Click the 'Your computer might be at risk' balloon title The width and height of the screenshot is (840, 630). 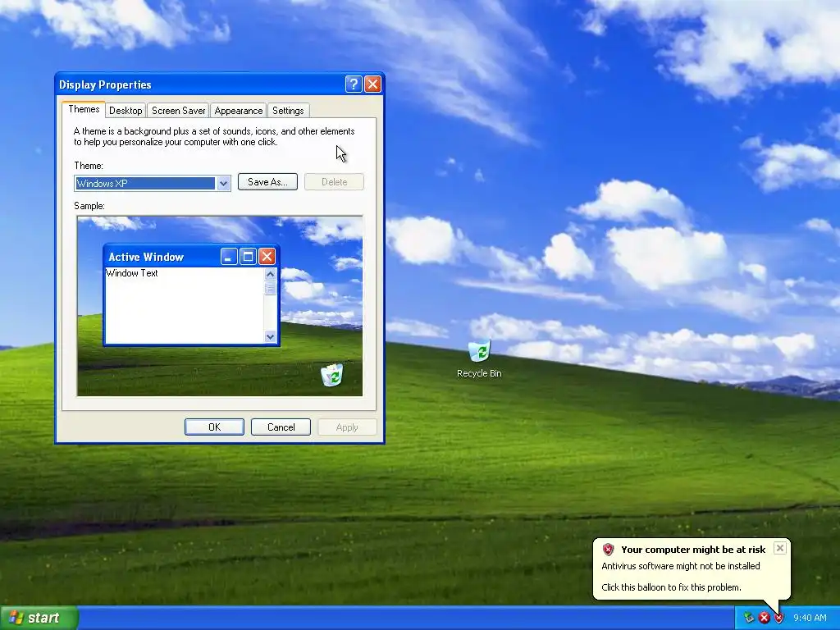(x=693, y=549)
